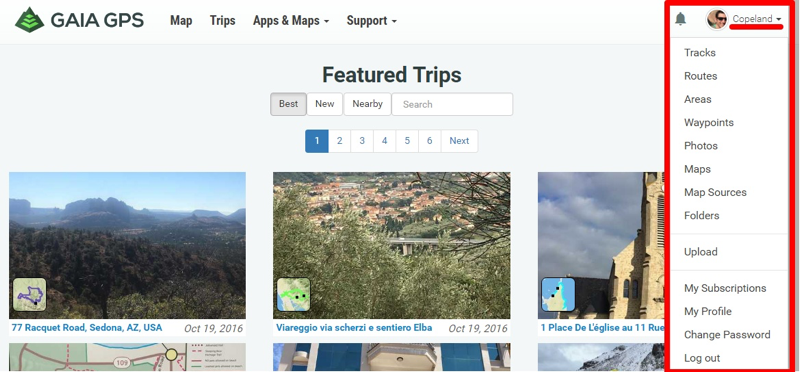Switch to the New trips filter
The width and height of the screenshot is (800, 372).
click(324, 104)
